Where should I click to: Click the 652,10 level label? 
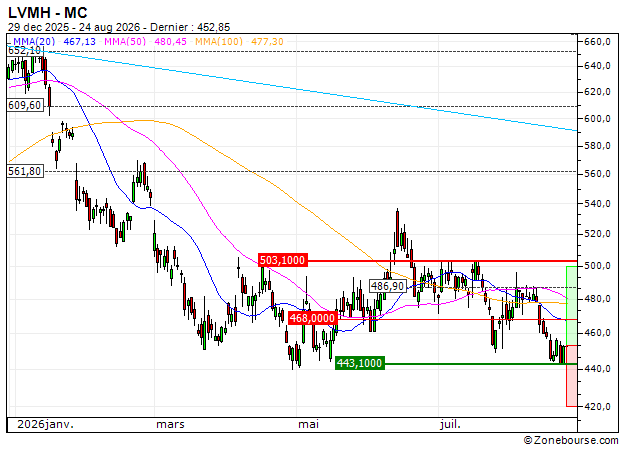point(25,51)
